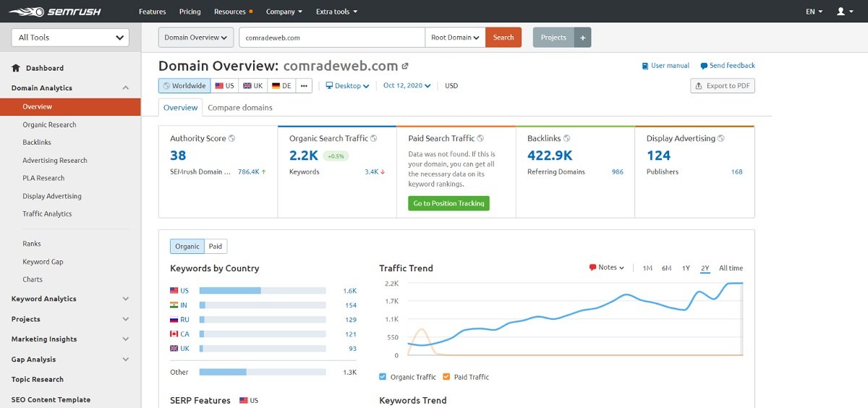Open the Oct 12, 2020 date dropdown
The image size is (868, 408).
(x=407, y=85)
